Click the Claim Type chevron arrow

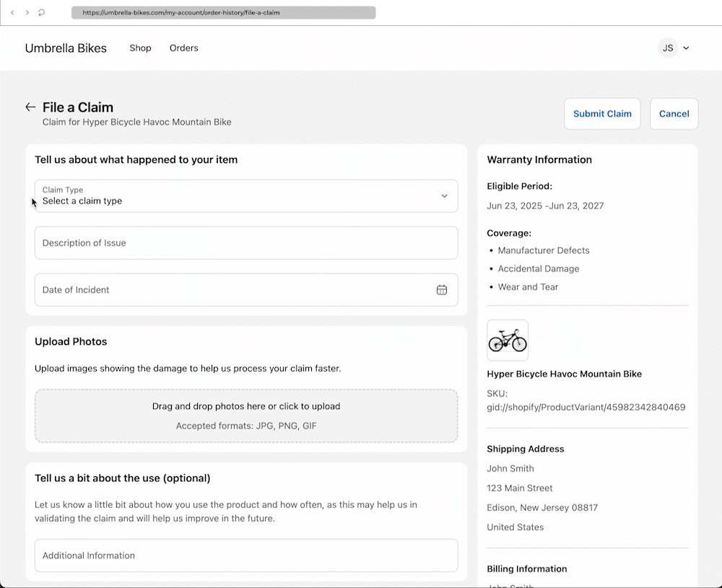tap(444, 196)
